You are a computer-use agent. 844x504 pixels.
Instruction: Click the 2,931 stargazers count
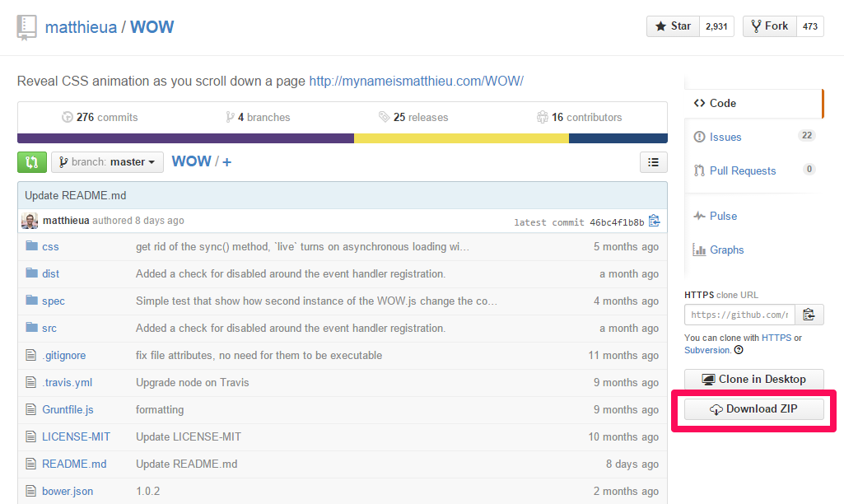tap(716, 26)
